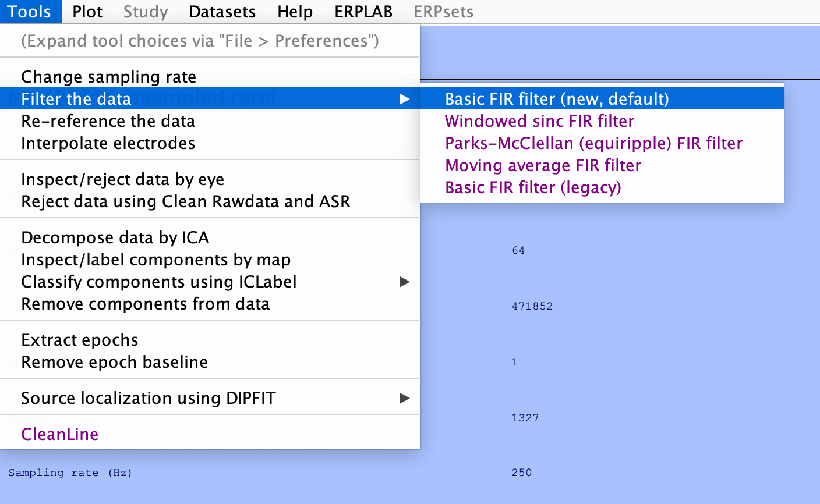This screenshot has width=820, height=504.
Task: Select Extract epochs
Action: pos(79,340)
